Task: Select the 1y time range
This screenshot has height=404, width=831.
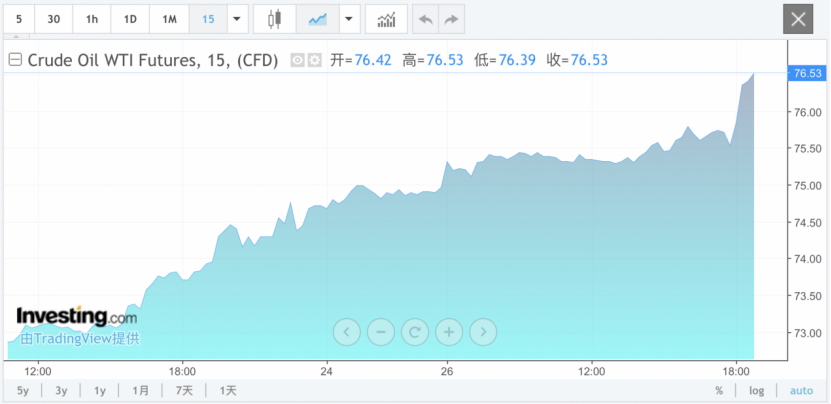Action: click(100, 391)
